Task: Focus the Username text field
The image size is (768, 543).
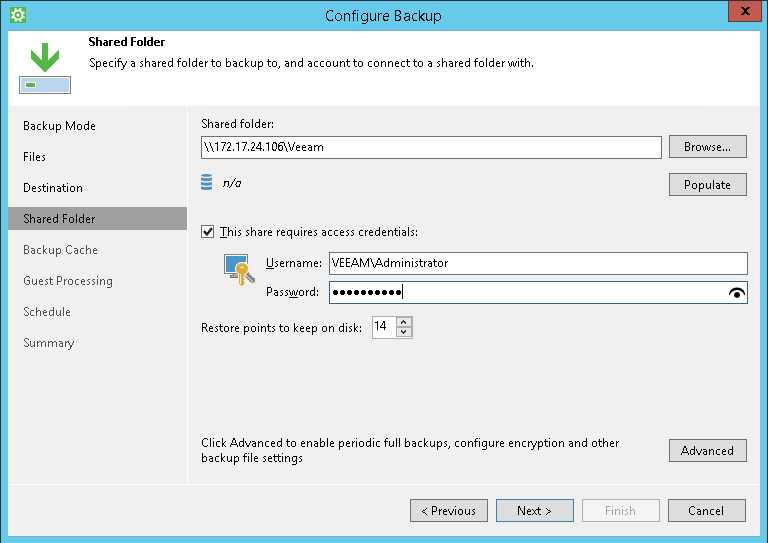Action: coord(538,263)
